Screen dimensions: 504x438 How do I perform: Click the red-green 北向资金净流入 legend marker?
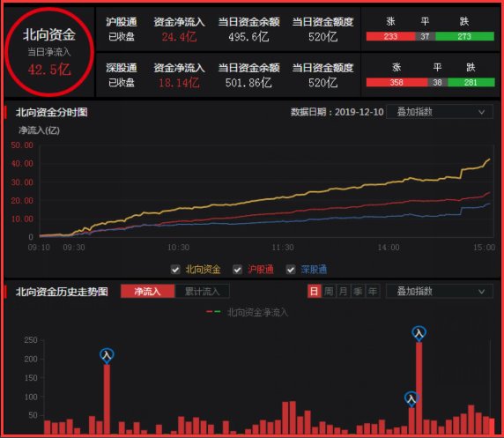pyautogui.click(x=213, y=312)
